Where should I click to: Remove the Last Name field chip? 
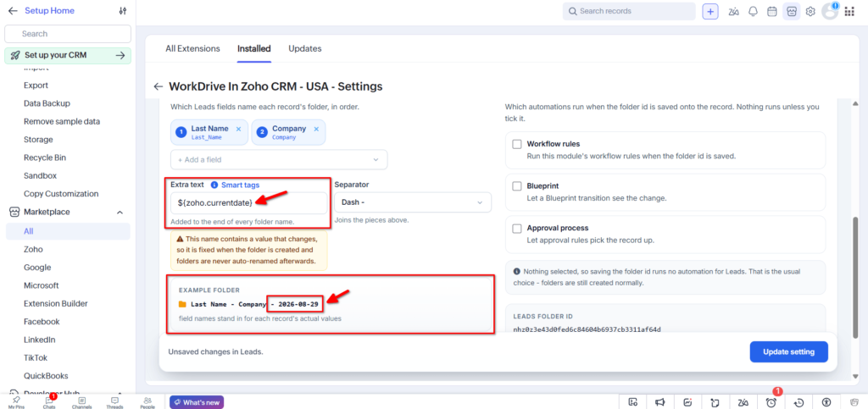238,129
